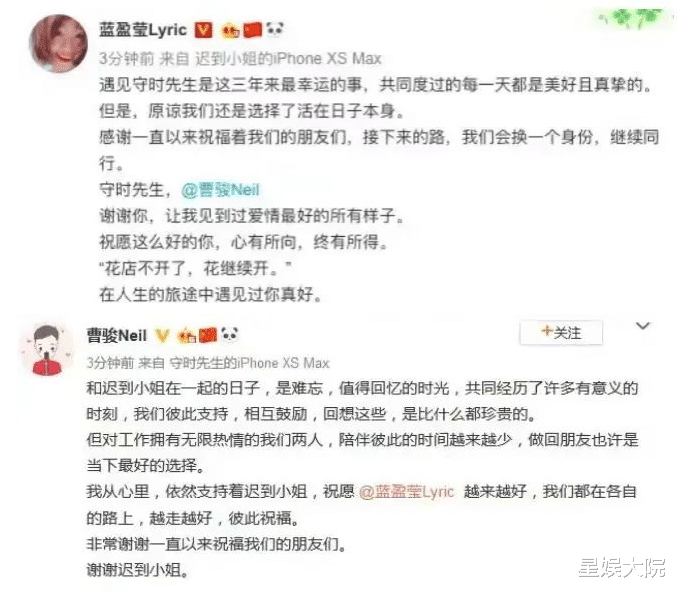Click the membership badge icon by 曹骏Neil
The height and width of the screenshot is (592, 677).
[187, 336]
